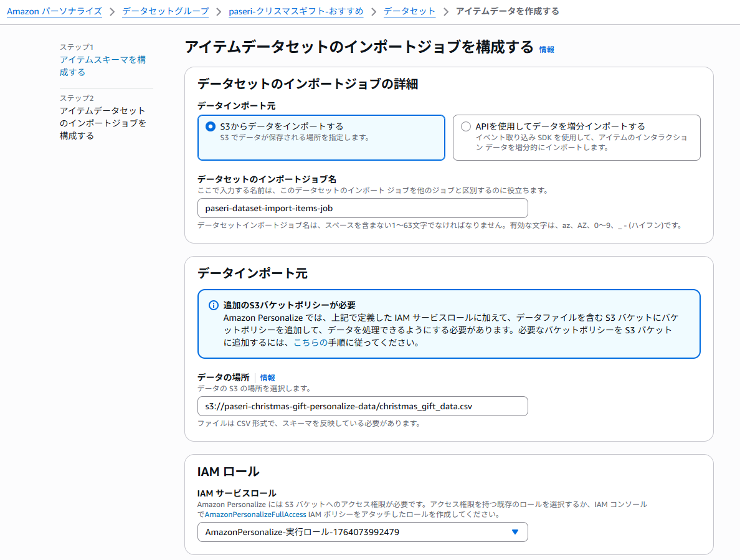Viewport: 740px width, 560px height.
Task: Follow the こちら link for bucket policy steps
Action: point(310,343)
